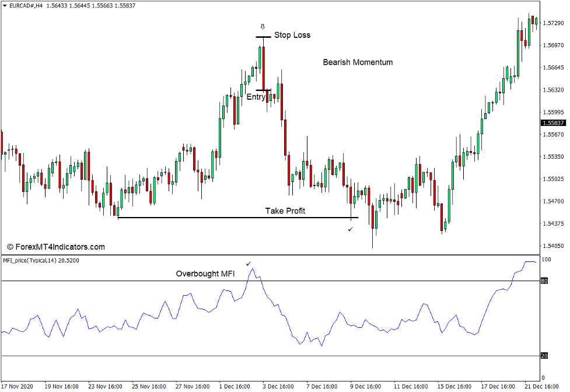The height and width of the screenshot is (392, 570).
Task: Click the checkmark icon above the MFI peak
Action: [x=250, y=264]
